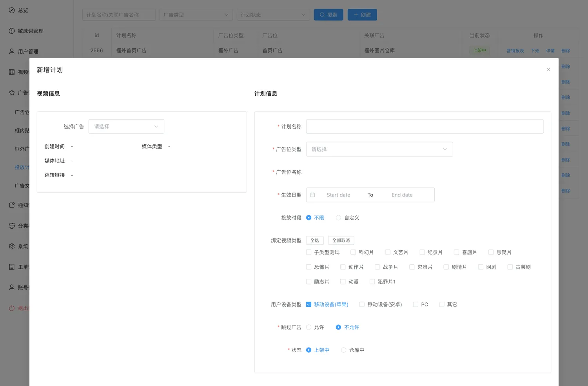Click the 通知 icon in the sidebar
The width and height of the screenshot is (588, 386).
(12, 205)
